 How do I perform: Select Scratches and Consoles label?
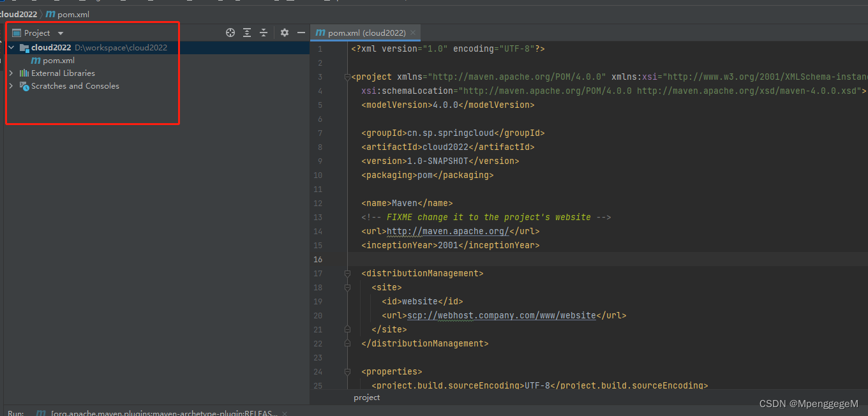pyautogui.click(x=75, y=85)
